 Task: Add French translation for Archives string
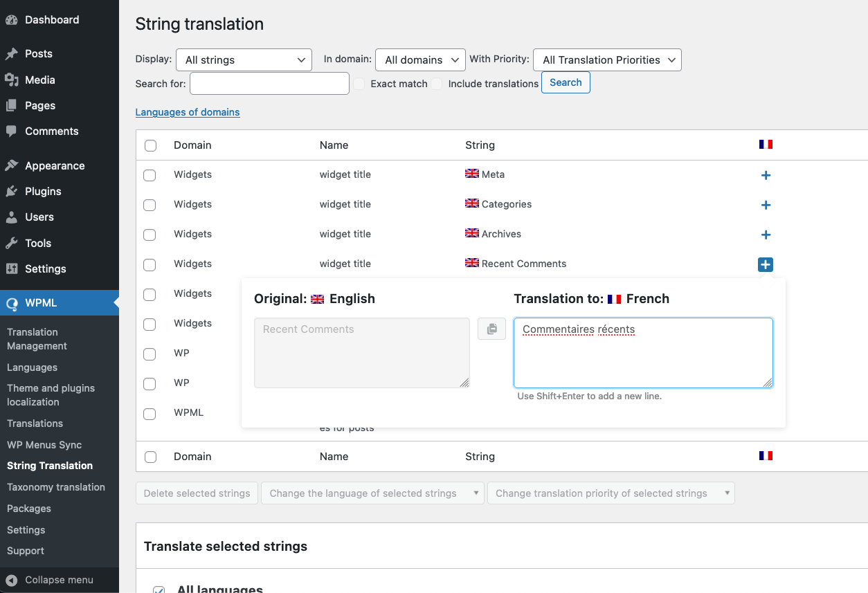coord(766,235)
